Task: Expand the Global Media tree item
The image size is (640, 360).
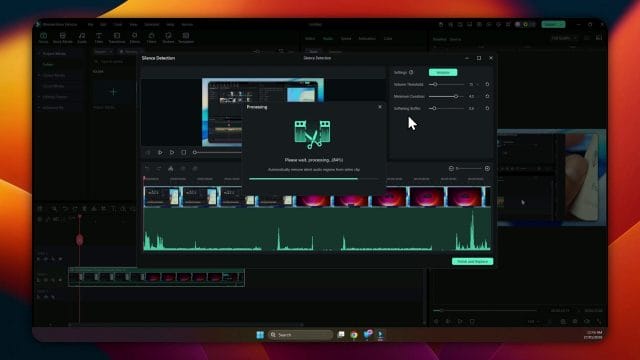Action: point(40,76)
